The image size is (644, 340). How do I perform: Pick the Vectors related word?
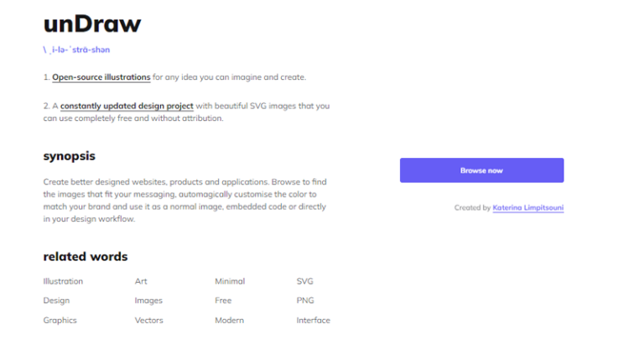149,320
